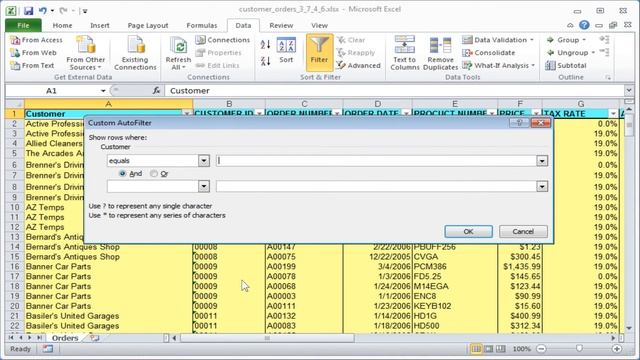Click the zoom slider handle
Viewport: 640px width, 360px height.
click(579, 349)
